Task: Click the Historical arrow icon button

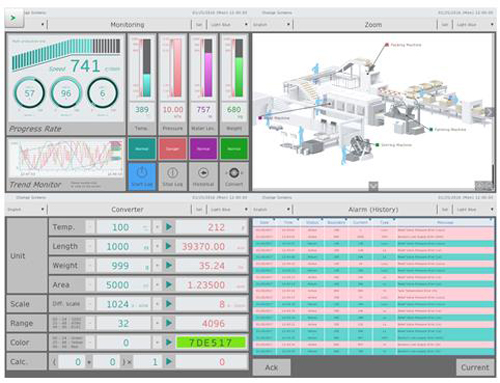Action: (203, 176)
